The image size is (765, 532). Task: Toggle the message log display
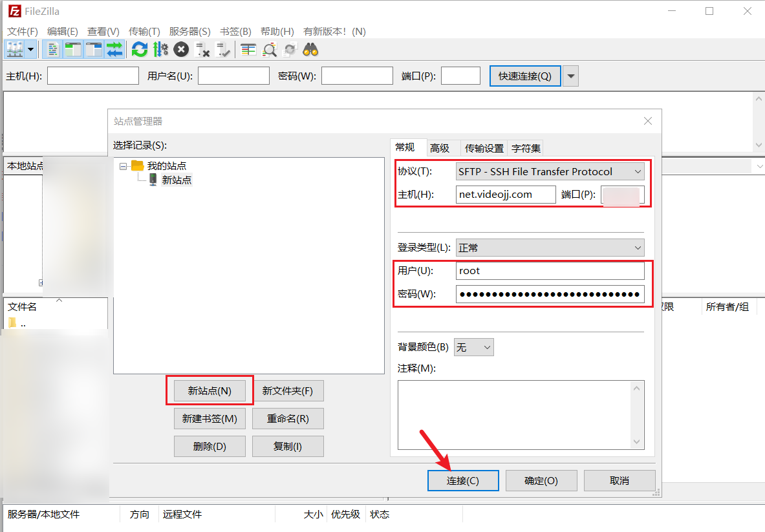tap(52, 49)
